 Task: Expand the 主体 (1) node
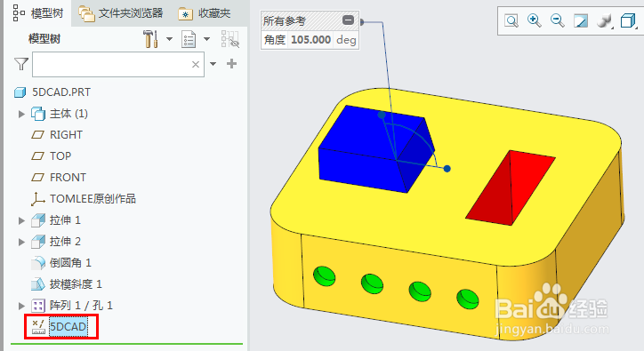(21, 114)
